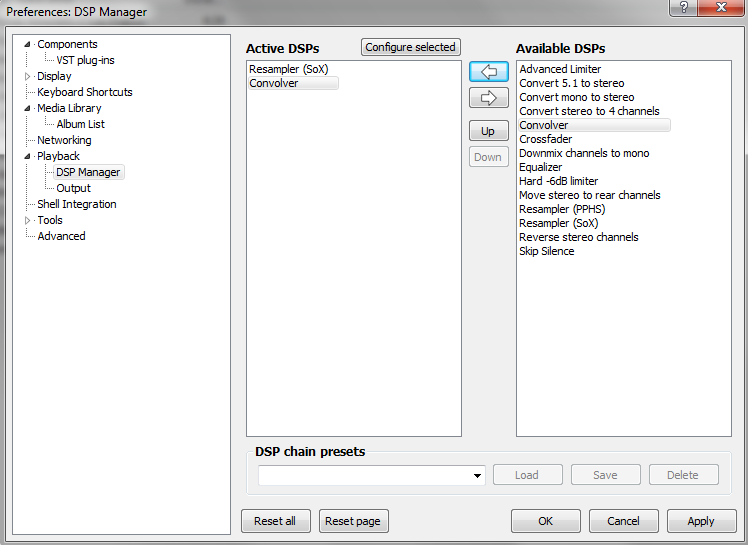The image size is (748, 545).
Task: Select Resampler (SoX) in Available DSPs
Action: click(x=559, y=223)
